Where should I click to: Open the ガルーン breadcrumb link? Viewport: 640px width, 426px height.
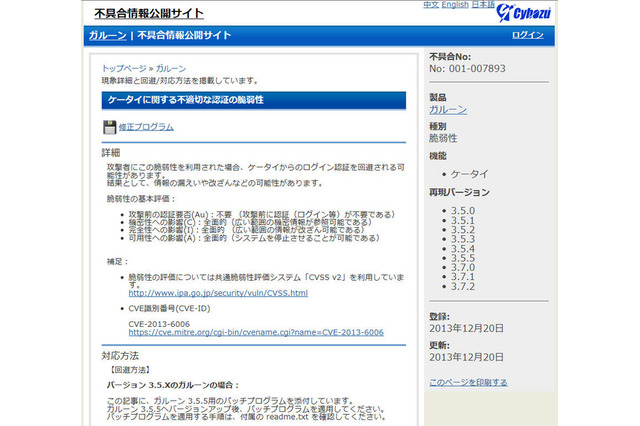click(171, 69)
